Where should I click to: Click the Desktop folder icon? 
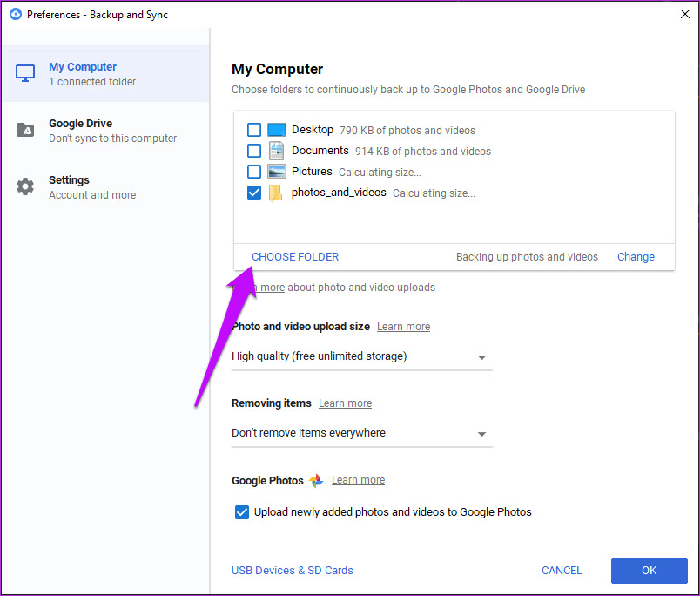[277, 130]
